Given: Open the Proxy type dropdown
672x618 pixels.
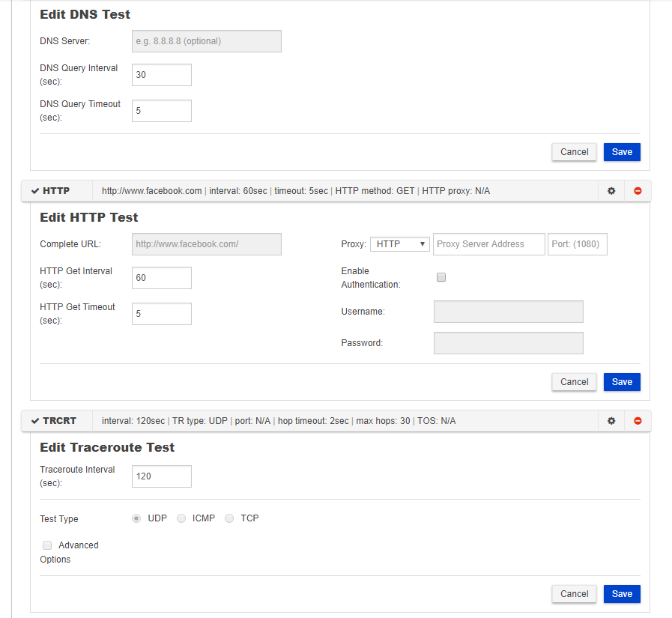Looking at the screenshot, I should click(399, 244).
